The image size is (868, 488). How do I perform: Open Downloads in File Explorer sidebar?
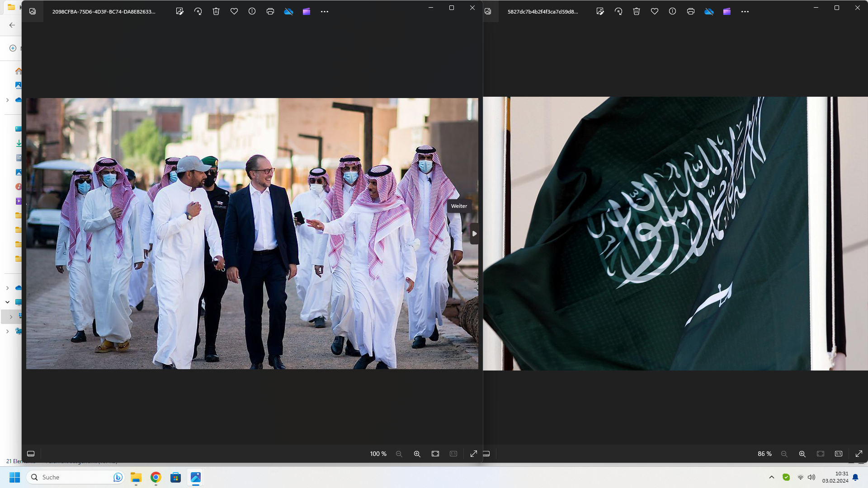point(19,143)
